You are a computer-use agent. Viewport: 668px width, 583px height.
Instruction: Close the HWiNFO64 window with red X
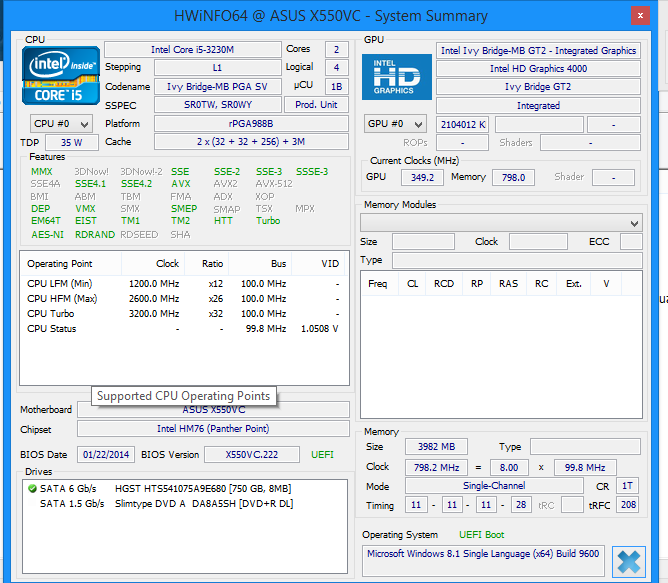coord(640,16)
